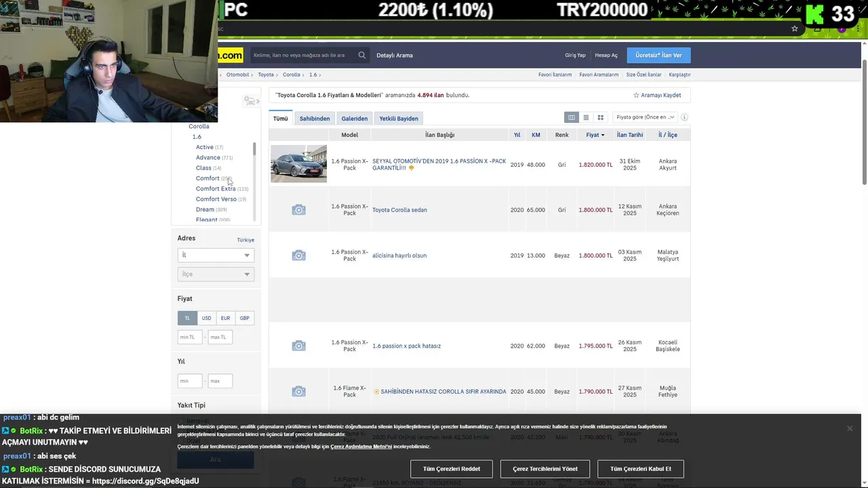Click the search keyword input field
Screen dimensions: 868x488
[302, 56]
